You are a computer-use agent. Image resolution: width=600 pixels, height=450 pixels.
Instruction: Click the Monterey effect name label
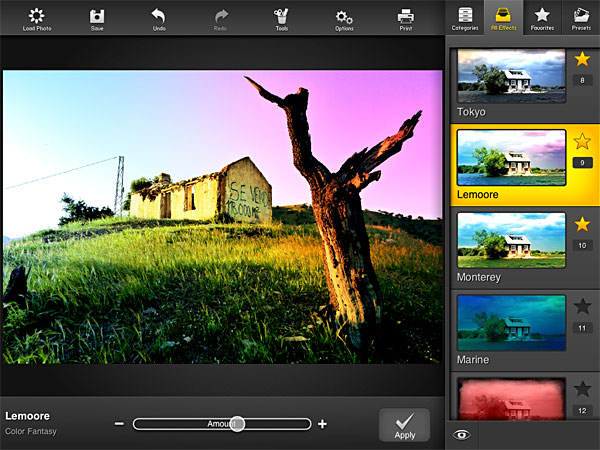(x=479, y=277)
